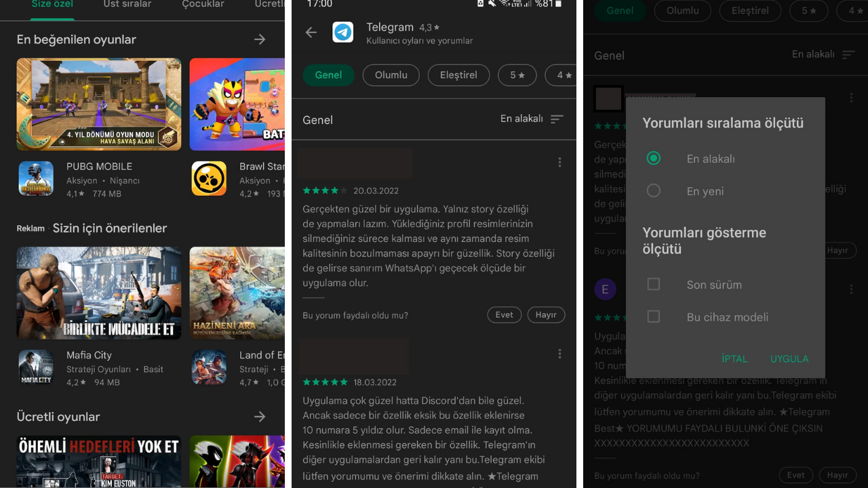The height and width of the screenshot is (488, 868).
Task: Tap the Wi-Fi signal icon in the status bar
Action: 506,3
